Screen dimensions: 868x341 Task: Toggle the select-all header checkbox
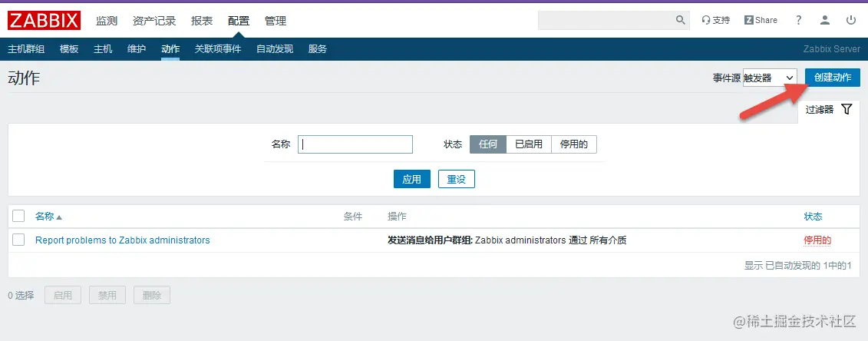18,216
